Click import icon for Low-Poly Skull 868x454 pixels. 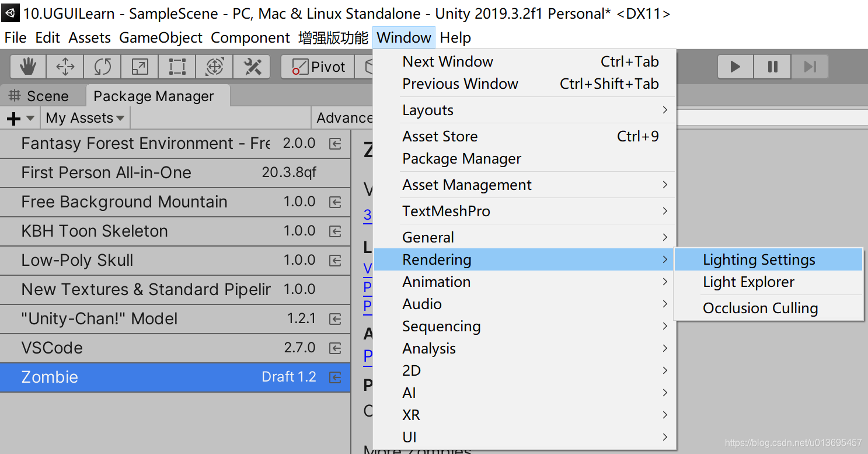click(335, 261)
